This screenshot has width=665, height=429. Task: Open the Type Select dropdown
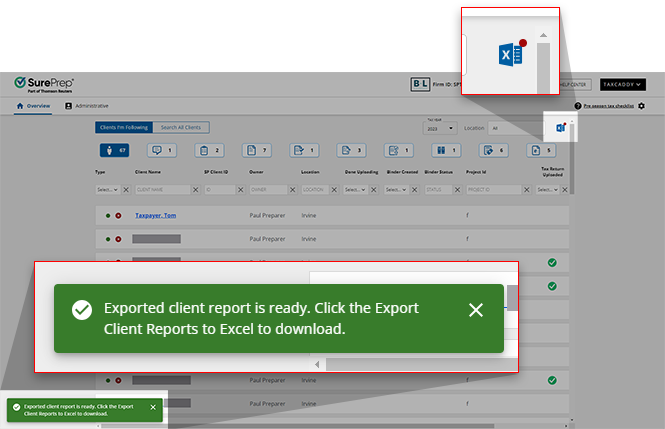[x=107, y=189]
